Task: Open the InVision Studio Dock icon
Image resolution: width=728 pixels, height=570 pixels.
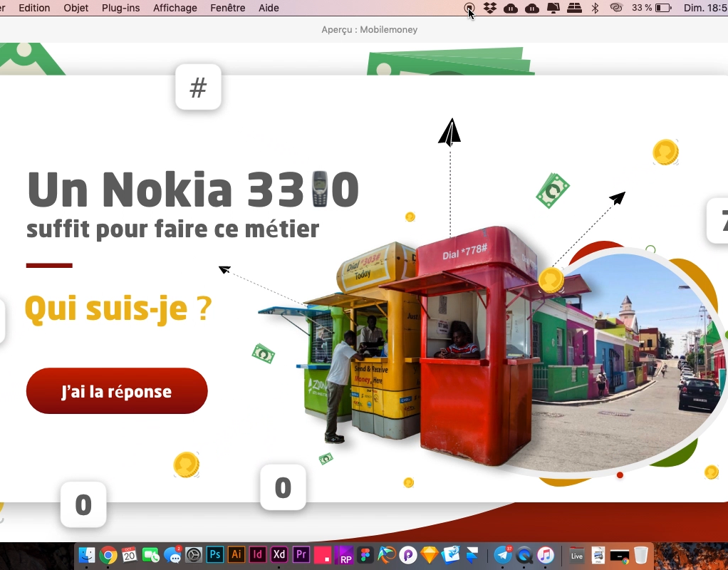Action: coord(322,554)
